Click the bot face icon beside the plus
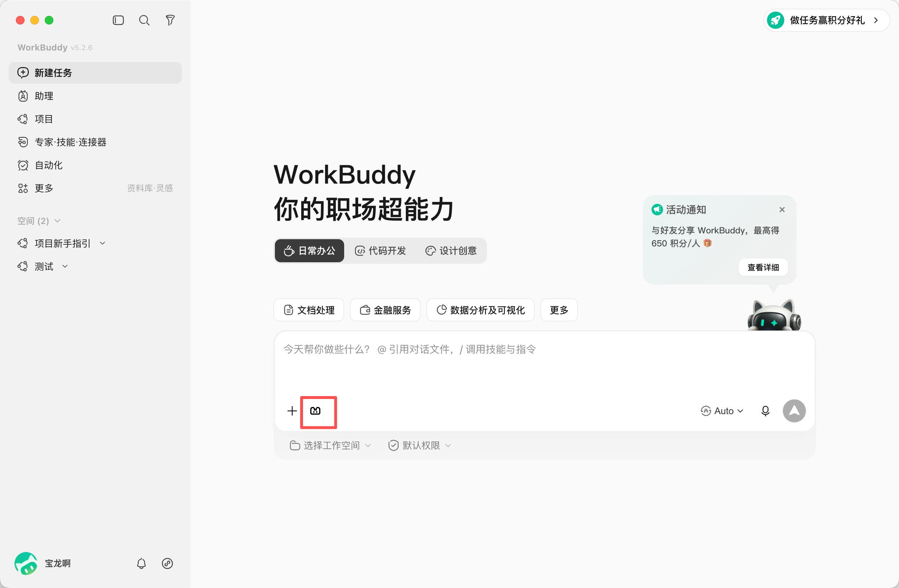Screen dimensions: 899x588 point(315,411)
